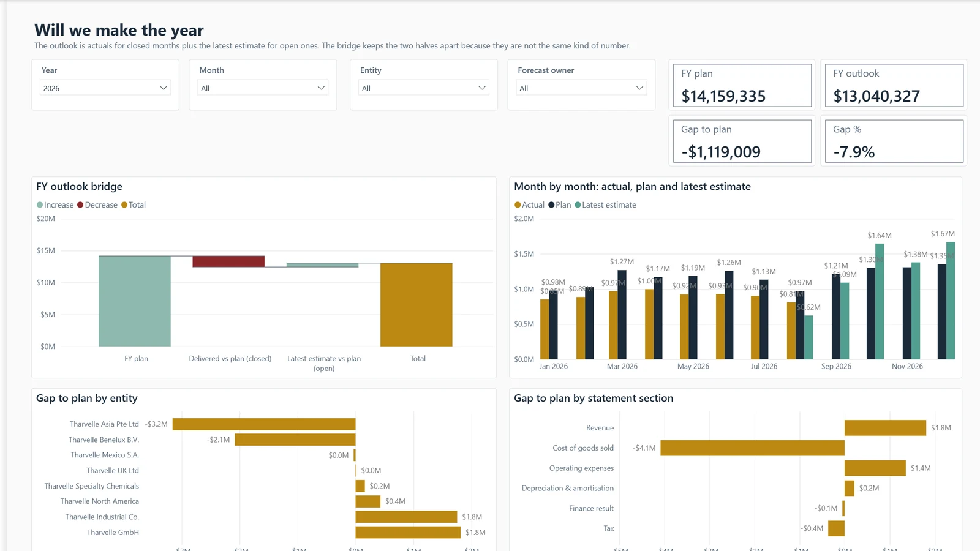Click the Depreciation & amortisation bar
The width and height of the screenshot is (980, 551).
[x=850, y=489]
